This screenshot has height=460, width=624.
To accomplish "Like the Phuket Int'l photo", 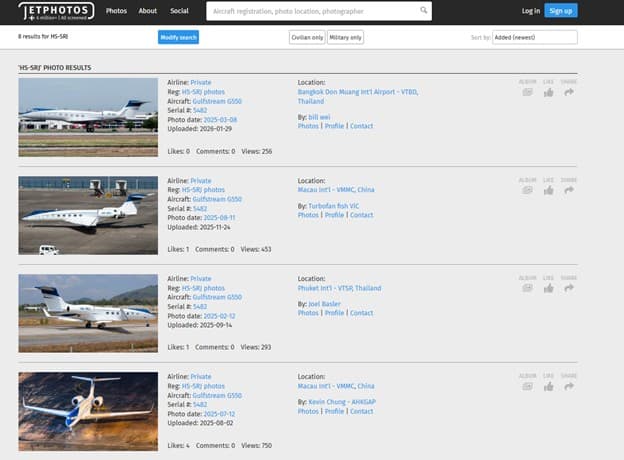I will point(548,288).
